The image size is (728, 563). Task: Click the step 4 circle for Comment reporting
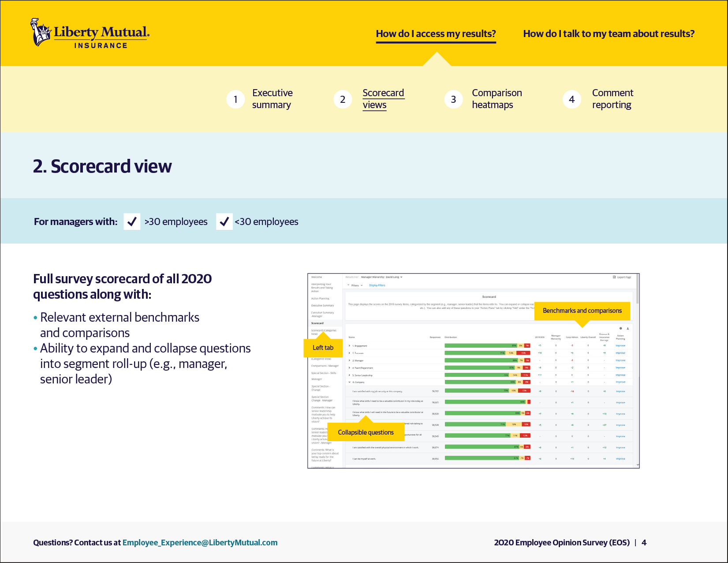pos(572,99)
